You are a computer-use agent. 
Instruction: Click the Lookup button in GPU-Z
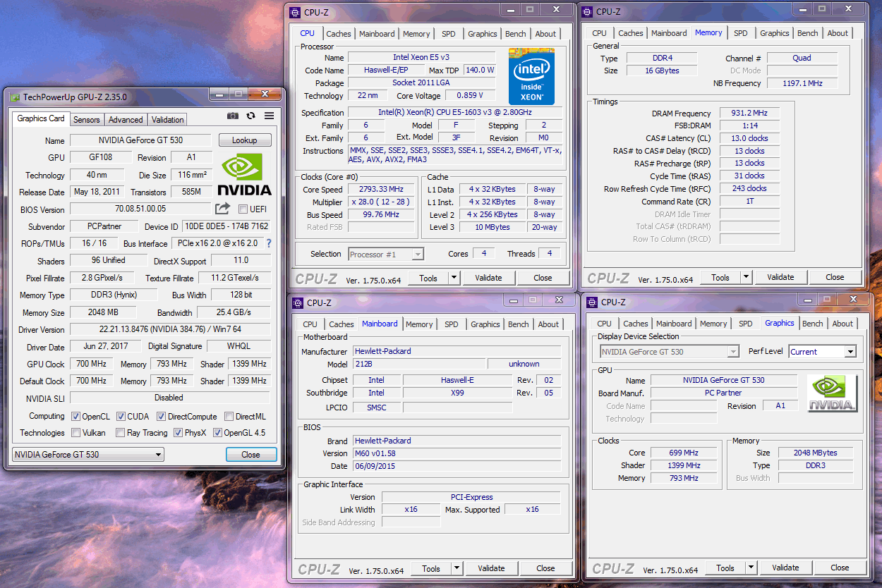245,140
